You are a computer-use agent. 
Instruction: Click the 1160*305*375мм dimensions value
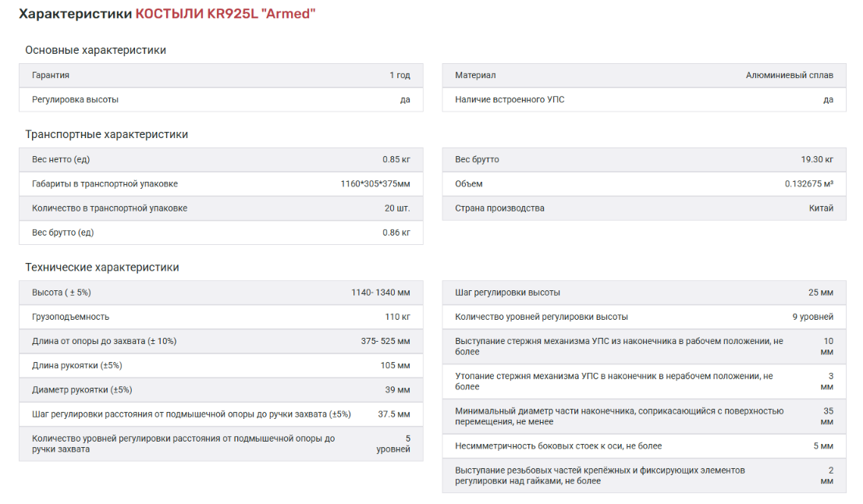375,184
